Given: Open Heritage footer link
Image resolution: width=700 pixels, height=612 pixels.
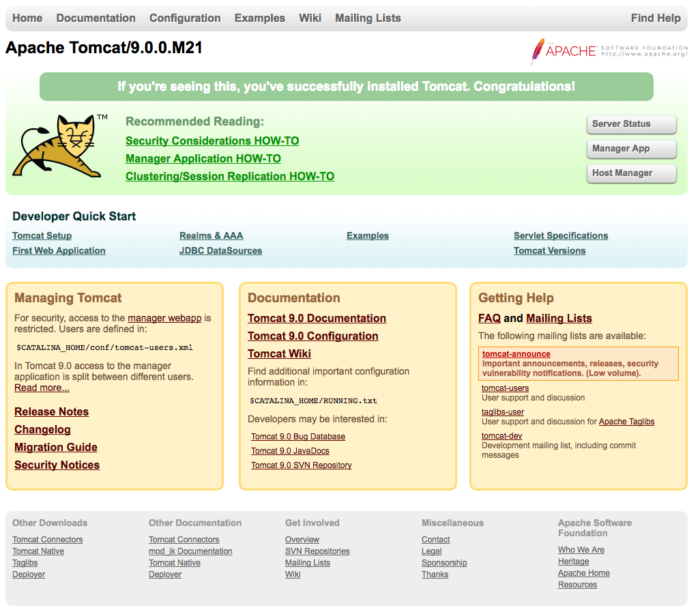Looking at the screenshot, I should coord(574,562).
